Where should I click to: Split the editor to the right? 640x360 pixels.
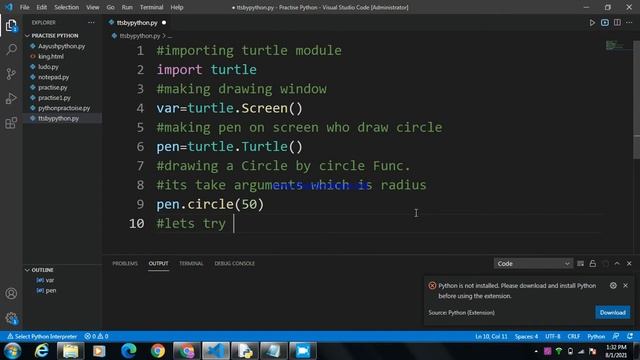(617, 23)
